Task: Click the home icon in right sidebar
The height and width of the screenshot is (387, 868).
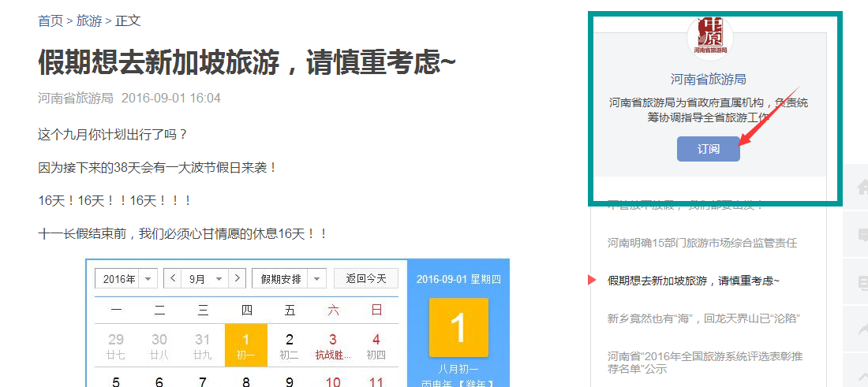Action: [862, 187]
